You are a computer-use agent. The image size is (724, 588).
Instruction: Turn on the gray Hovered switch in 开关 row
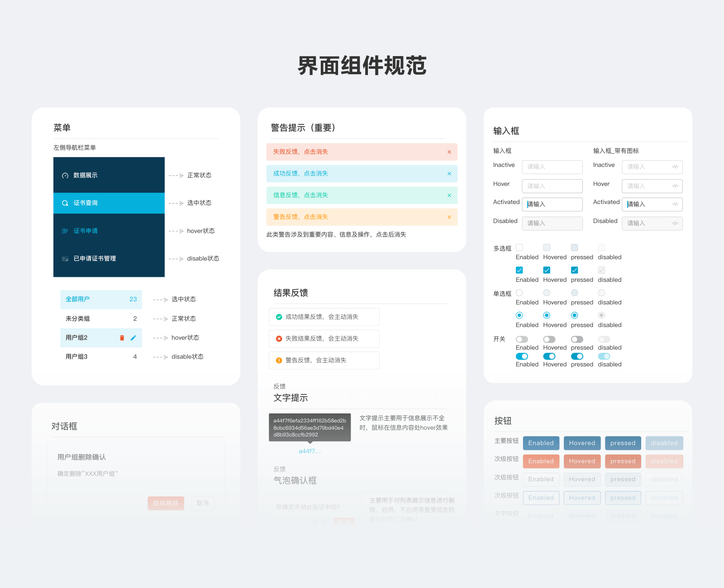549,339
